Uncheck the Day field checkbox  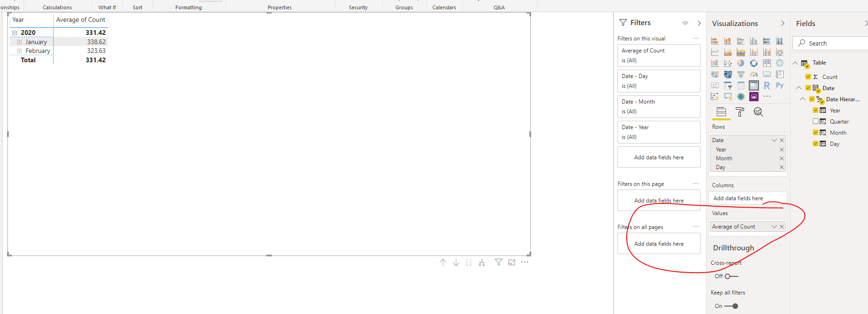(x=816, y=144)
